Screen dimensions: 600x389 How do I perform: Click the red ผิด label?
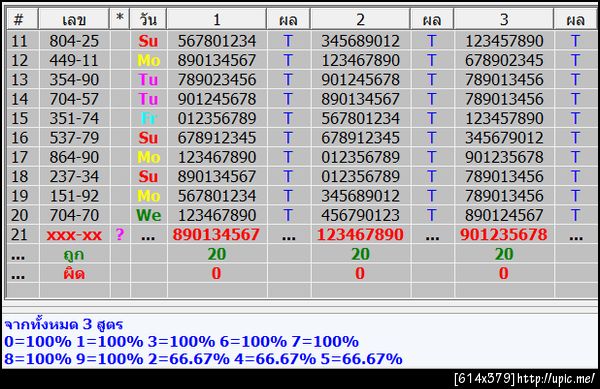coord(74,273)
